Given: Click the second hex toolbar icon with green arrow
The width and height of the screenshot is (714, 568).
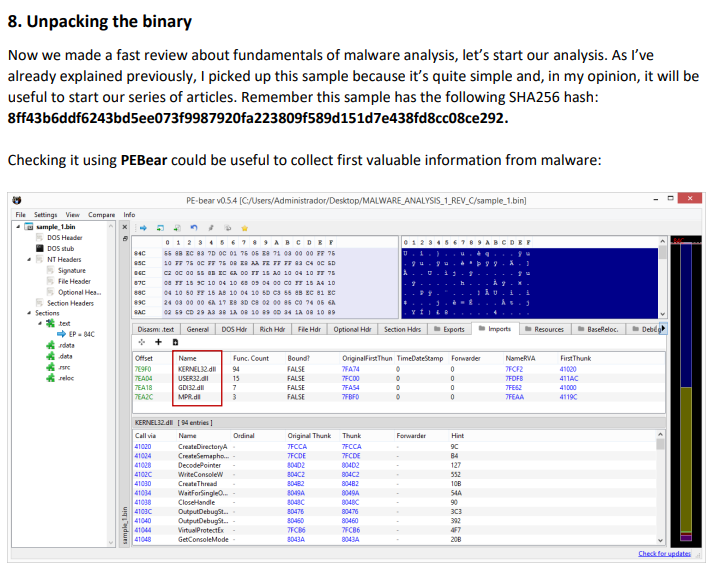Looking at the screenshot, I should coord(160,228).
